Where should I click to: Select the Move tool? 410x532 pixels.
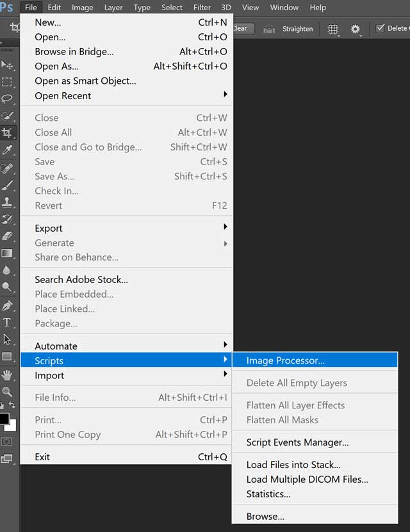point(8,64)
